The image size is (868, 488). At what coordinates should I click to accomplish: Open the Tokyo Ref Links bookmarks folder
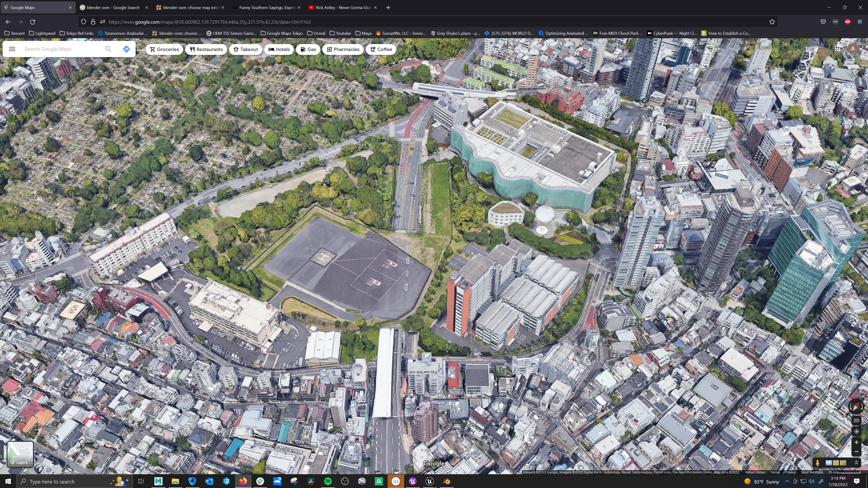(x=77, y=33)
